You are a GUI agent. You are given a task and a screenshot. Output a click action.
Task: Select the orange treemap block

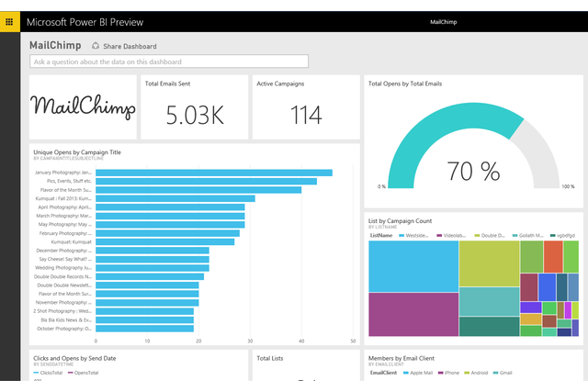(553, 257)
